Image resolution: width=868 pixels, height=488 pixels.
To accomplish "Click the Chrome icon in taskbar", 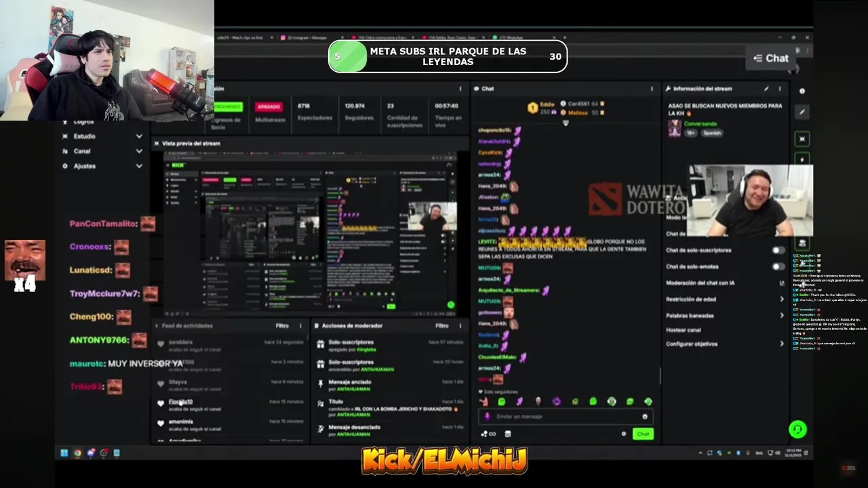I will click(x=77, y=453).
